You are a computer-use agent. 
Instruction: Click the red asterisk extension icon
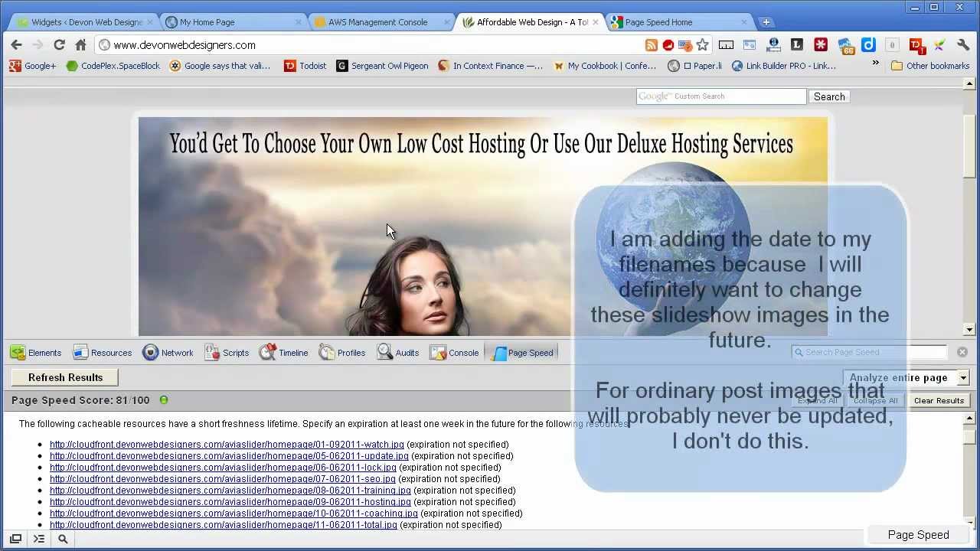821,45
